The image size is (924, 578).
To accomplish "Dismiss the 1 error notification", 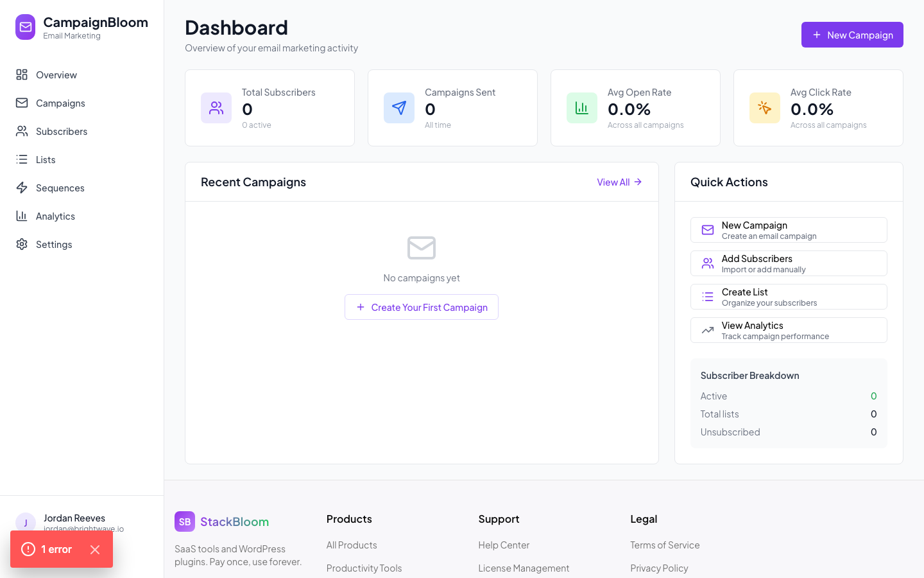I will (x=95, y=550).
